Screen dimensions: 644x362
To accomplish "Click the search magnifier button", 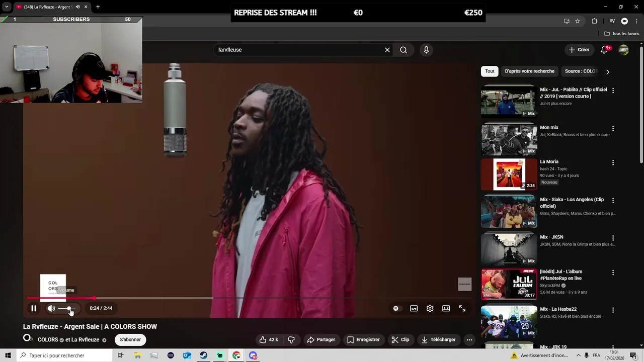I will click(404, 50).
